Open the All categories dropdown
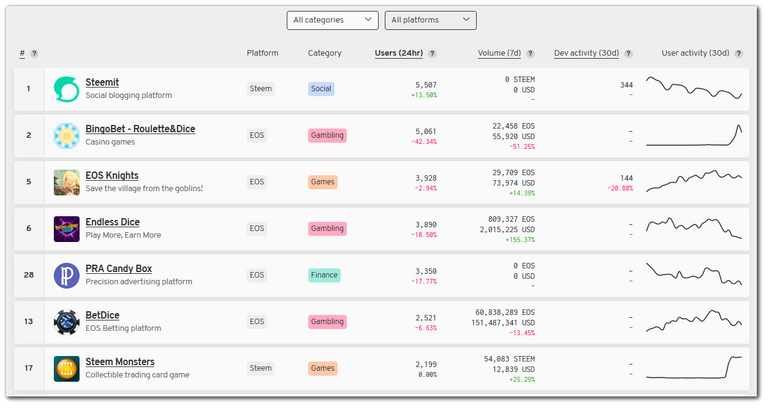The height and width of the screenshot is (408, 768). [x=332, y=20]
